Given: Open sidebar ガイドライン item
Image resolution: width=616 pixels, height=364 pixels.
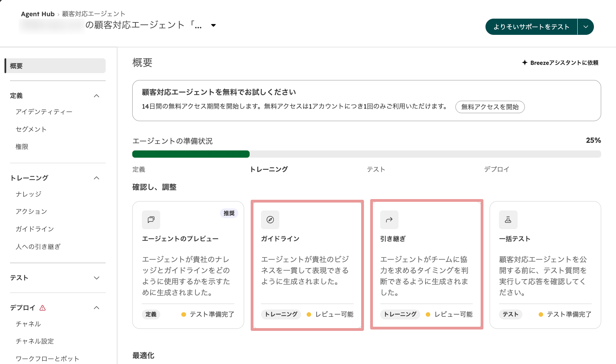Looking at the screenshot, I should pos(35,229).
